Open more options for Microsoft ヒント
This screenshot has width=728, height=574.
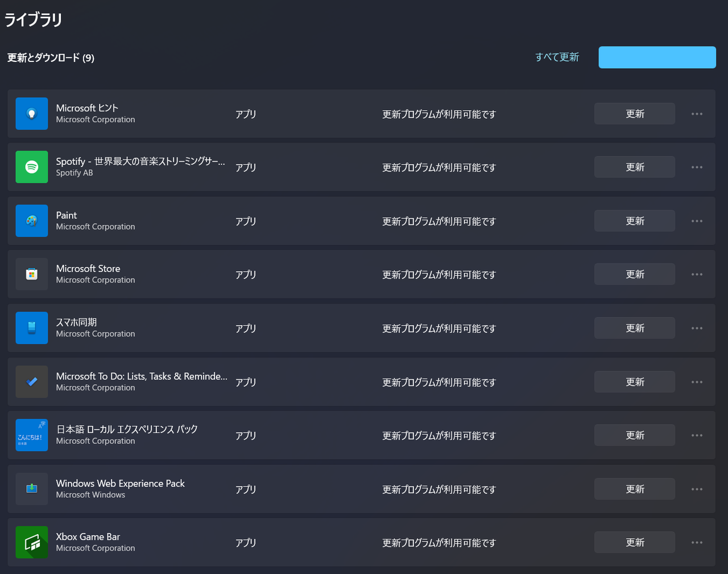[x=697, y=114]
